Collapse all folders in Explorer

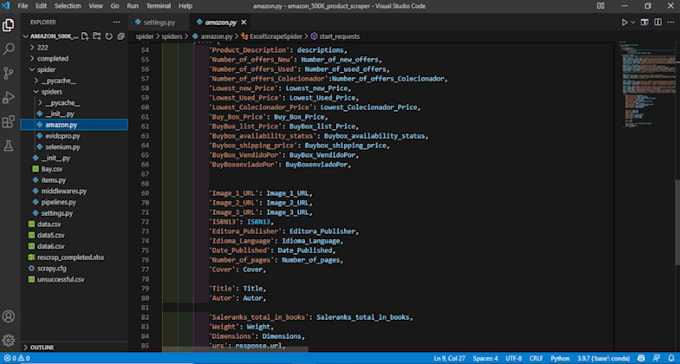pos(121,36)
